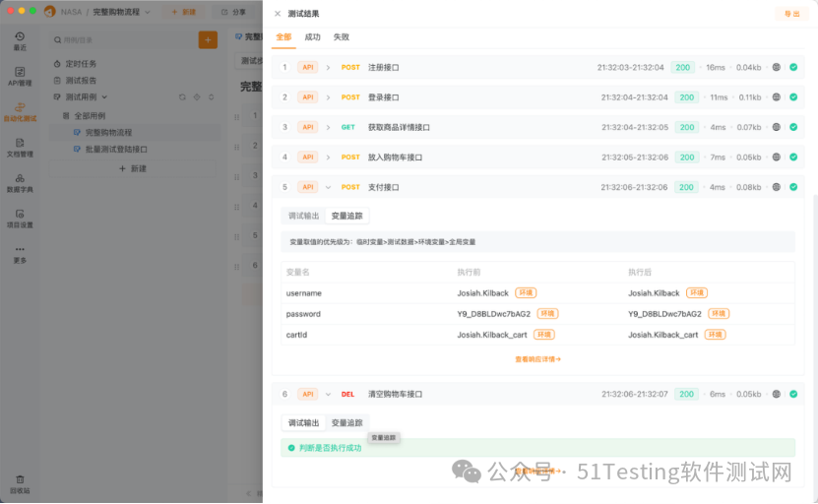This screenshot has width=818, height=504.
Task: Open the 完整购物流程 title dropdown
Action: point(148,12)
